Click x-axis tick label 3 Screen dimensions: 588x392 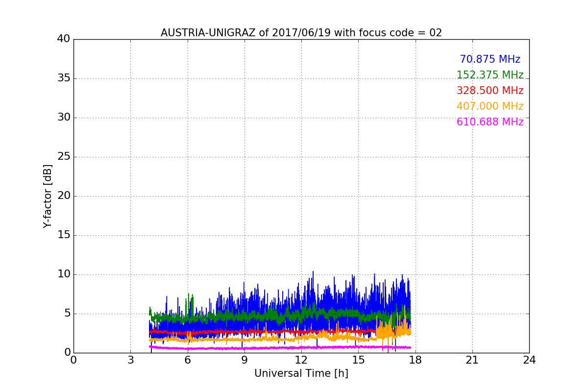[130, 360]
